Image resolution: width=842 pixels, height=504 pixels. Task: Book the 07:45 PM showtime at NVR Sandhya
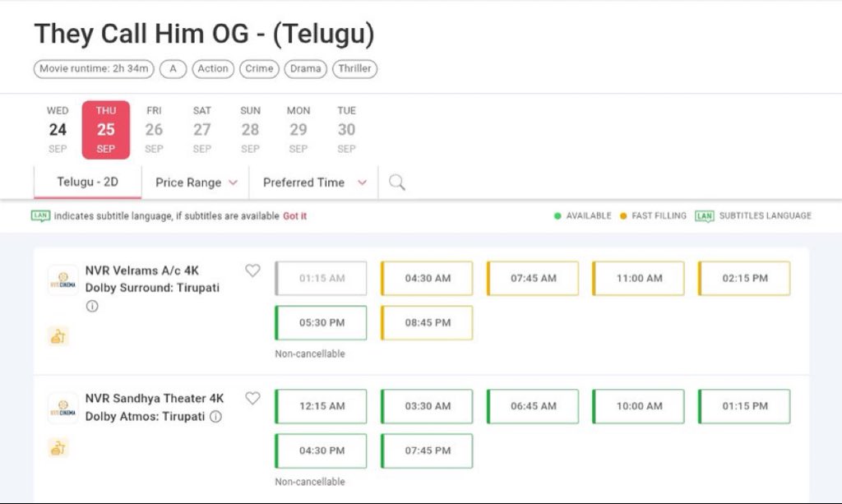click(x=427, y=451)
